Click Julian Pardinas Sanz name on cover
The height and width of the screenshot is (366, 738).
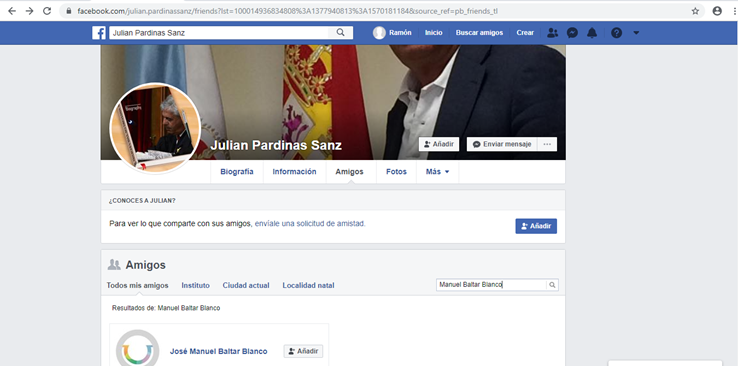pos(276,145)
